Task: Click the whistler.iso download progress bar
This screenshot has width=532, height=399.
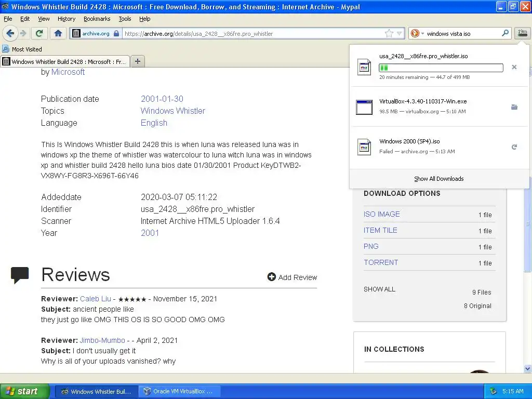Action: click(x=441, y=68)
